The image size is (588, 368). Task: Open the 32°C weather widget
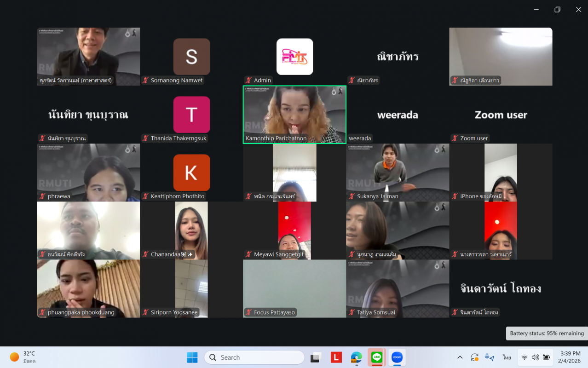coord(23,357)
